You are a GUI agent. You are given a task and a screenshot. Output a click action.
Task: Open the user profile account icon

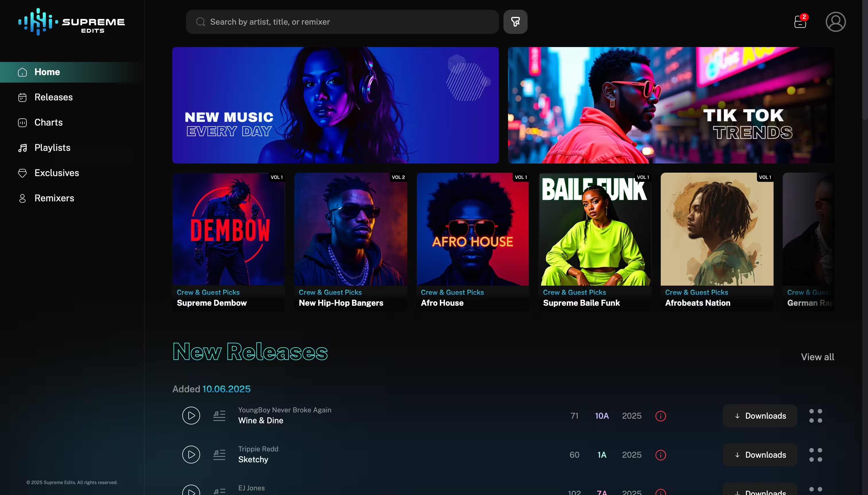(836, 22)
